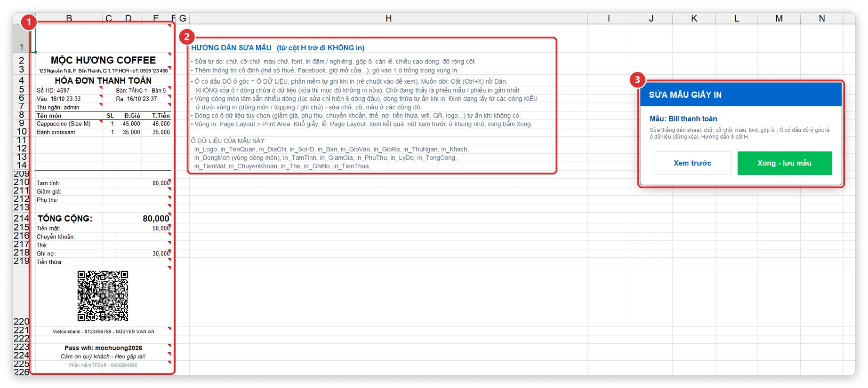Click the Xong - lưu mẫu button
Image resolution: width=868 pixels, height=388 pixels.
(785, 163)
